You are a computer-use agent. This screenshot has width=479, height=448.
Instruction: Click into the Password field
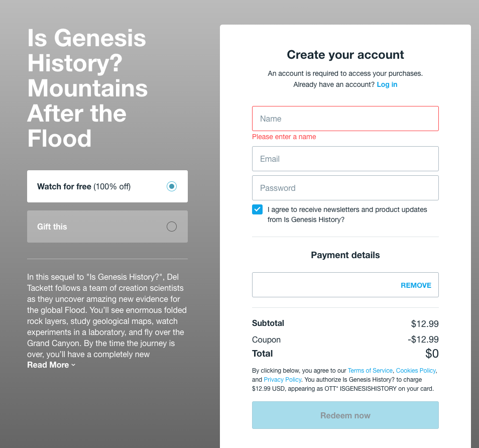[x=345, y=188]
